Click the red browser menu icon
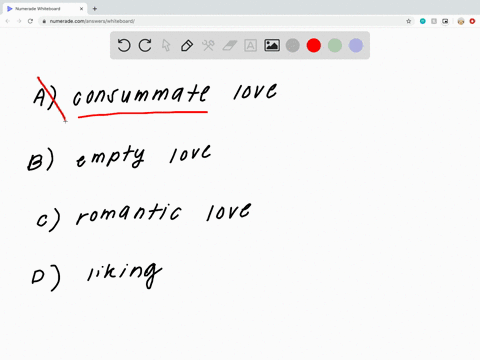480x360 pixels. pos(472,21)
